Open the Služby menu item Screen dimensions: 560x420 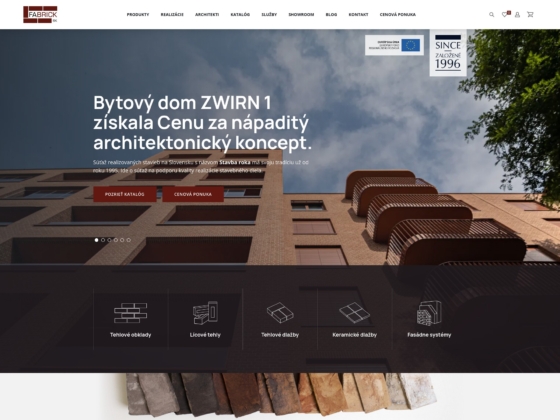[x=269, y=15]
